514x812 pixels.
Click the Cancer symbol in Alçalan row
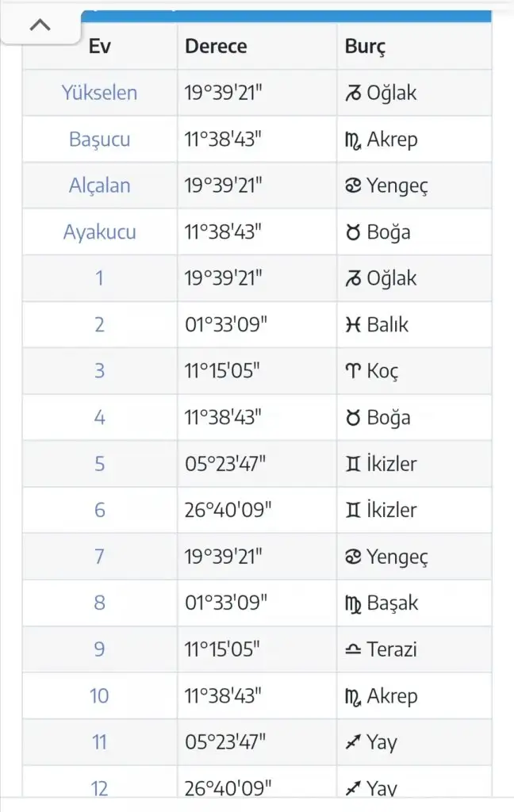(x=353, y=186)
